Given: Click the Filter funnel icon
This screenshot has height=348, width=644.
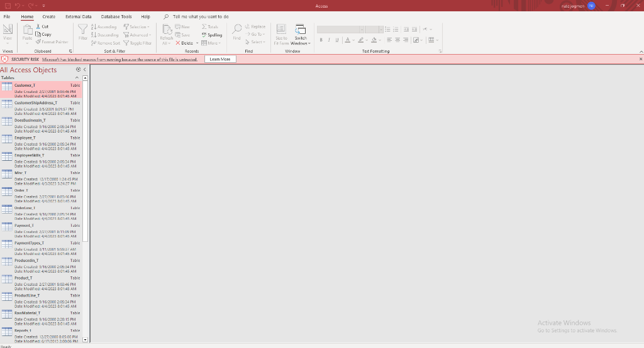Looking at the screenshot, I should 82,29.
